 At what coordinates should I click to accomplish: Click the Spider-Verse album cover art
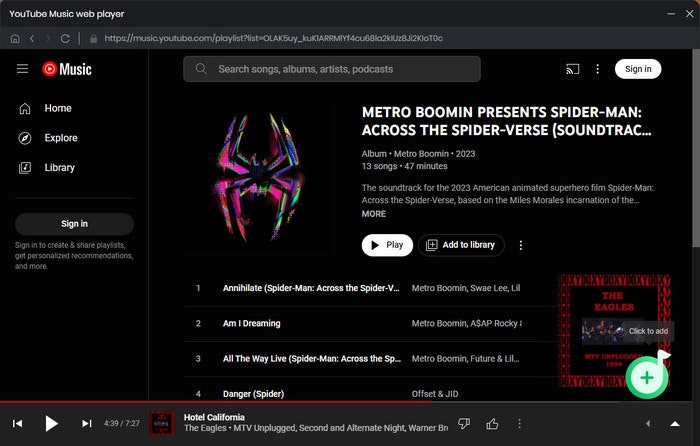[x=258, y=178]
